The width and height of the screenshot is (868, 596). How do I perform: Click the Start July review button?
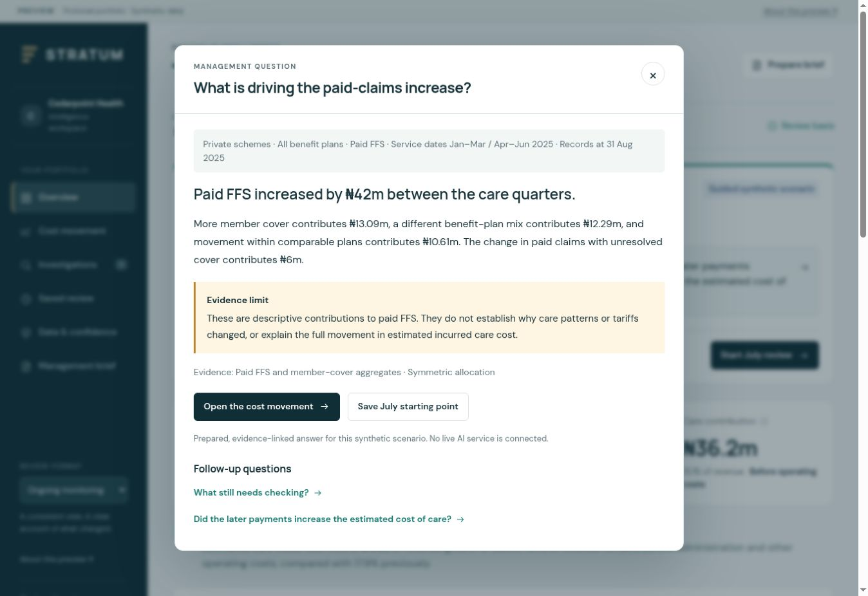click(x=764, y=355)
